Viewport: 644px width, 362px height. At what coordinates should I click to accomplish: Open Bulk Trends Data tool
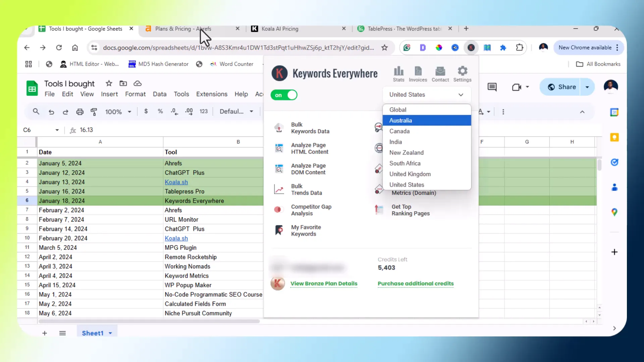298,189
